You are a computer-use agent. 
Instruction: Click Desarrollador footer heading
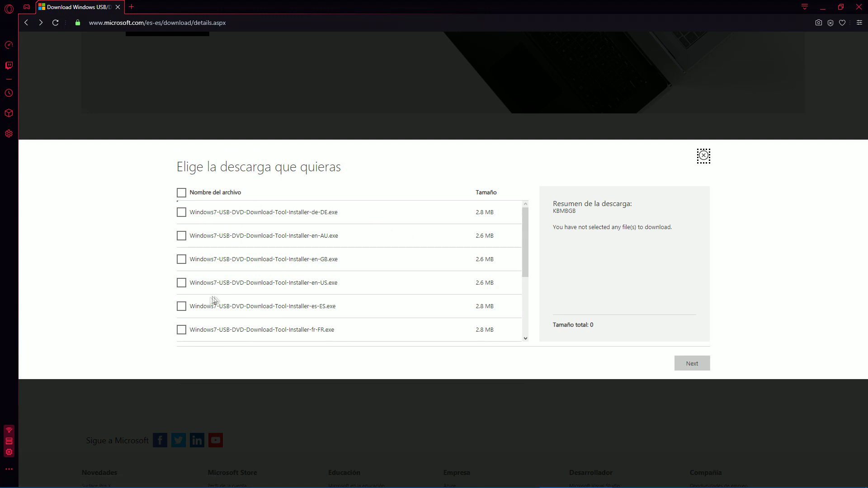point(591,473)
